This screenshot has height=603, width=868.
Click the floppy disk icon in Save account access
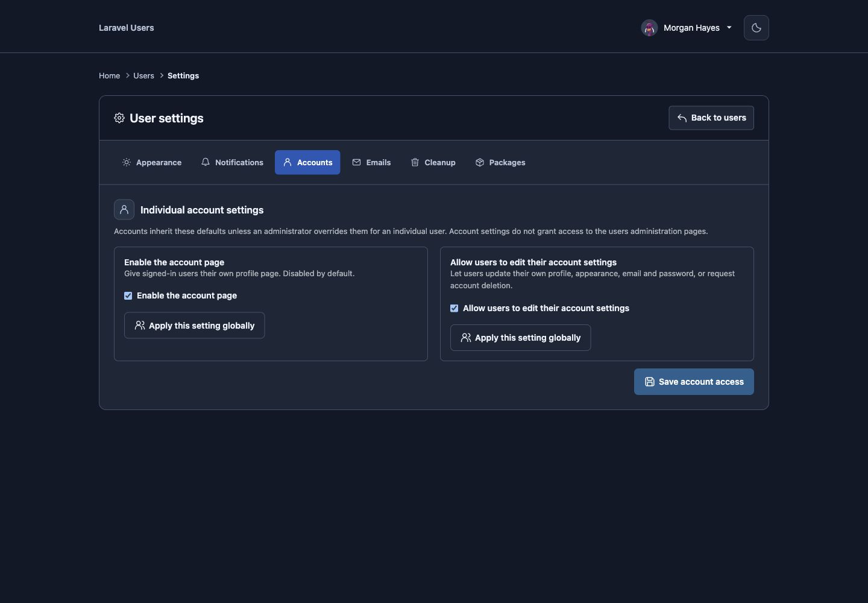tap(650, 382)
